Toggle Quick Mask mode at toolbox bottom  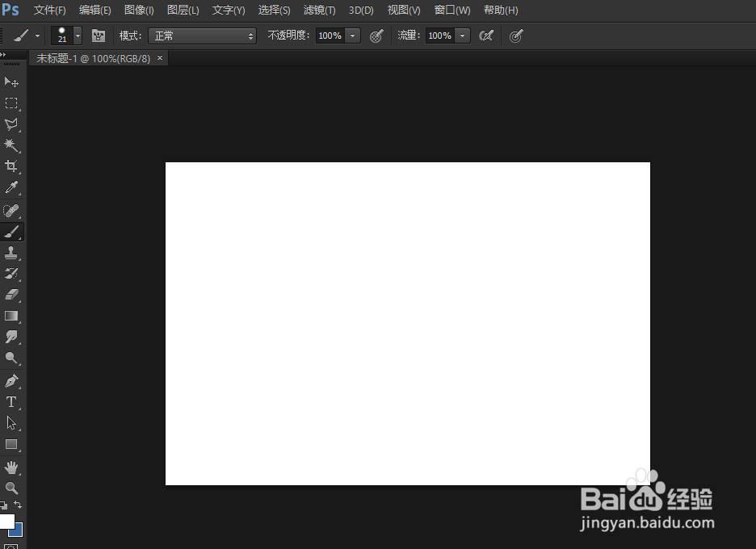tap(11, 546)
